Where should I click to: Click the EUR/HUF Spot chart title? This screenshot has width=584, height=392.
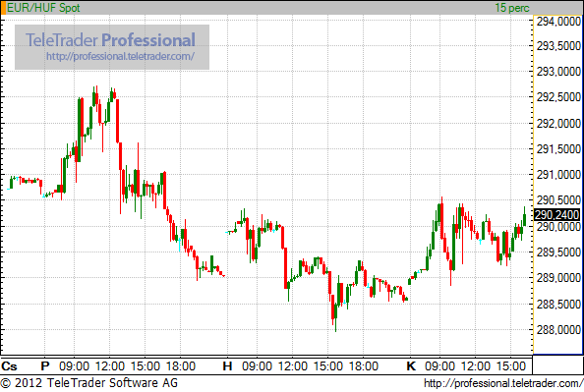[x=43, y=8]
